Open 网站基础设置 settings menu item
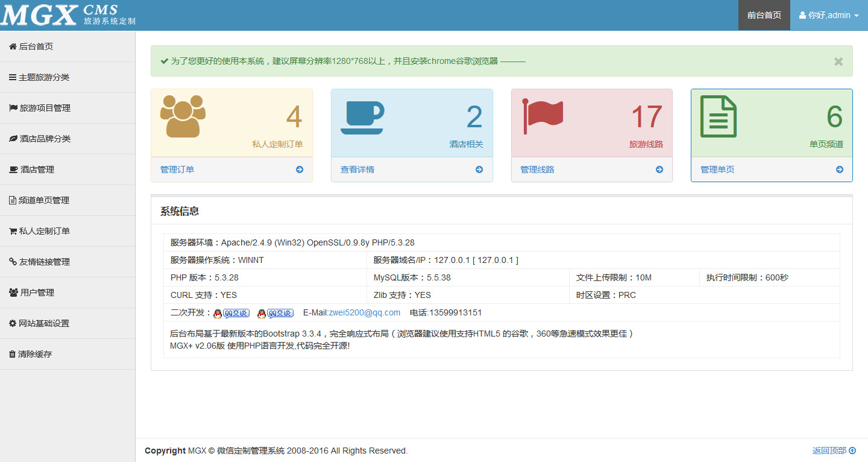The image size is (868, 462). point(43,323)
